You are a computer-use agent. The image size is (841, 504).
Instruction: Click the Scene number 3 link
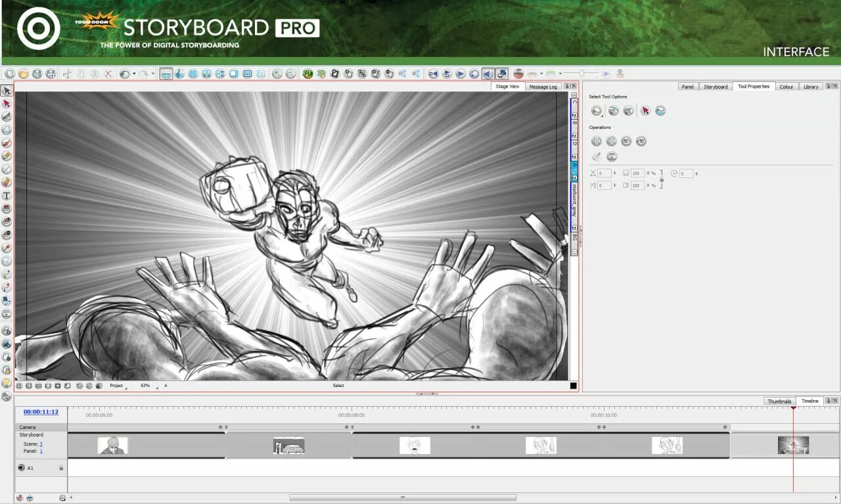point(41,444)
